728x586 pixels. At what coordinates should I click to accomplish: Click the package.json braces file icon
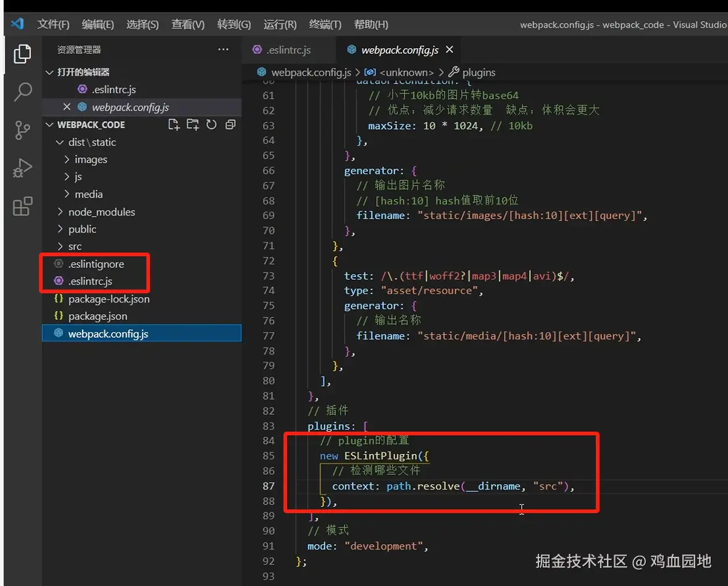(x=59, y=316)
